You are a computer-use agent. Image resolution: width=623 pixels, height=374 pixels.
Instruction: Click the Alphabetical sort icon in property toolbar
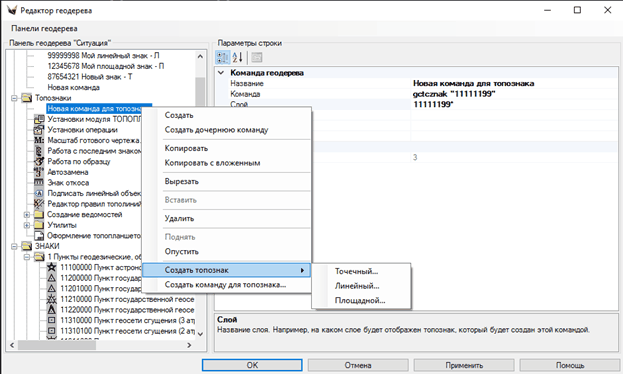[238, 58]
